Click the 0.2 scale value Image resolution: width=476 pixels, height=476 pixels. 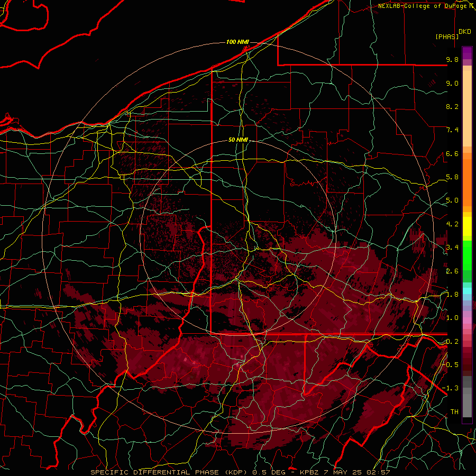(x=452, y=342)
